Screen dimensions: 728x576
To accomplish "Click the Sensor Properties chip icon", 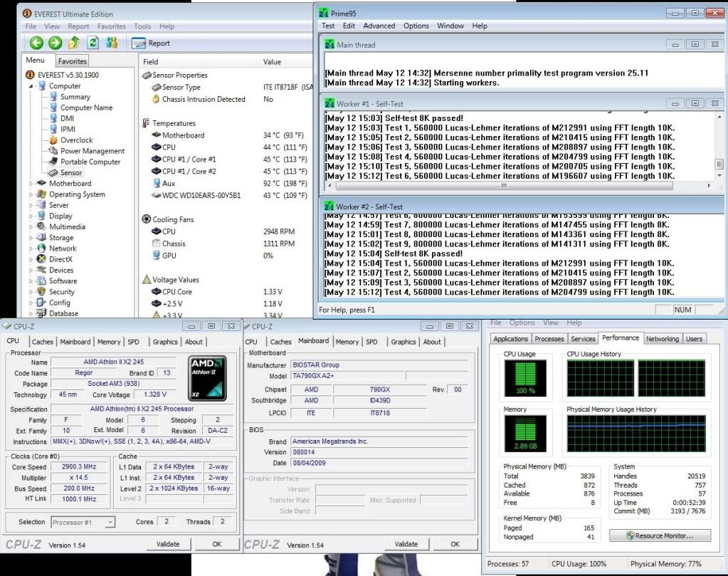I will (147, 75).
